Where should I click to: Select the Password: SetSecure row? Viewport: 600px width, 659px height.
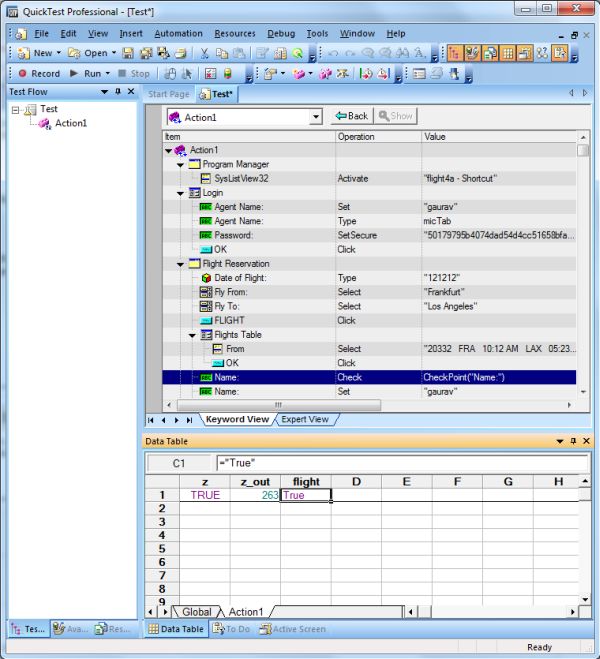[x=369, y=235]
